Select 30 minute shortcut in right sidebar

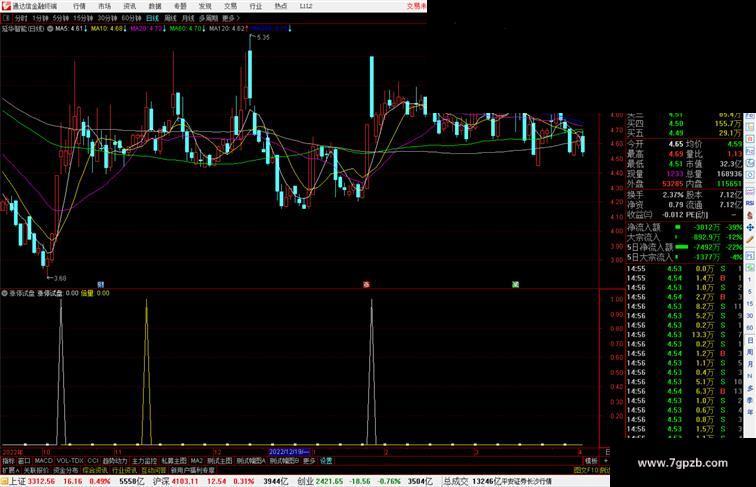(750, 316)
